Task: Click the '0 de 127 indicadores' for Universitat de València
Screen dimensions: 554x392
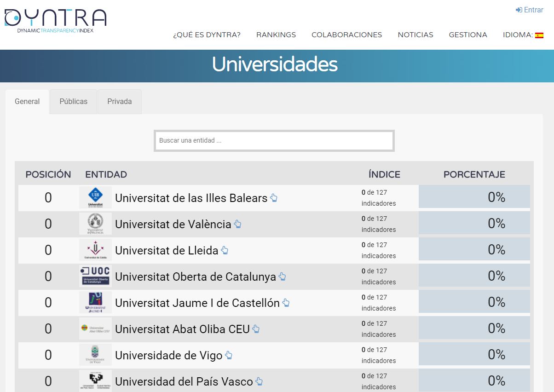Action: pos(379,224)
